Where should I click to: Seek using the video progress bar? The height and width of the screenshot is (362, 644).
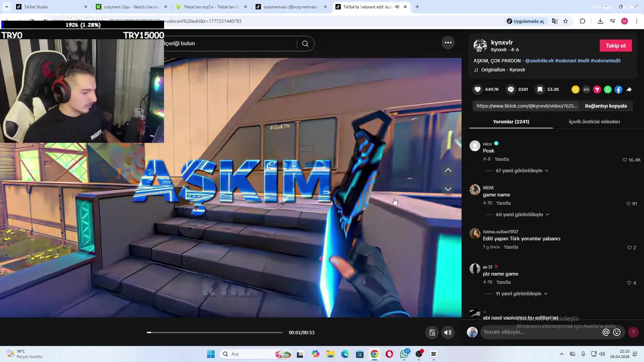tap(215, 332)
